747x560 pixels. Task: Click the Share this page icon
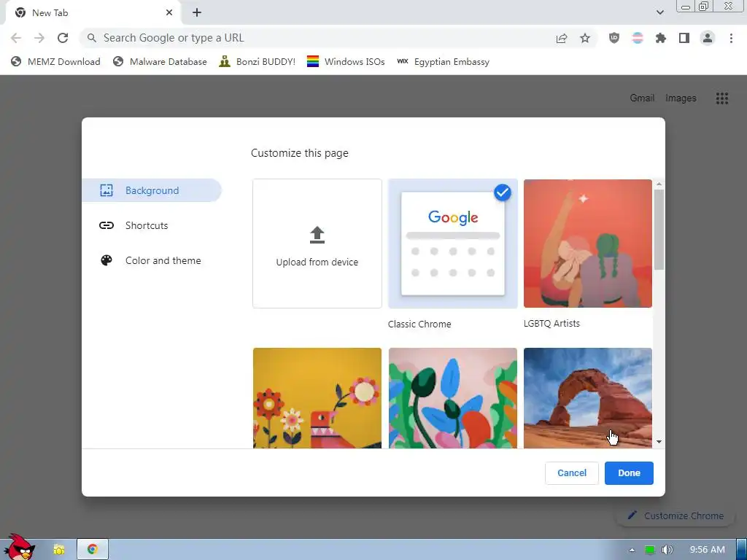point(562,38)
